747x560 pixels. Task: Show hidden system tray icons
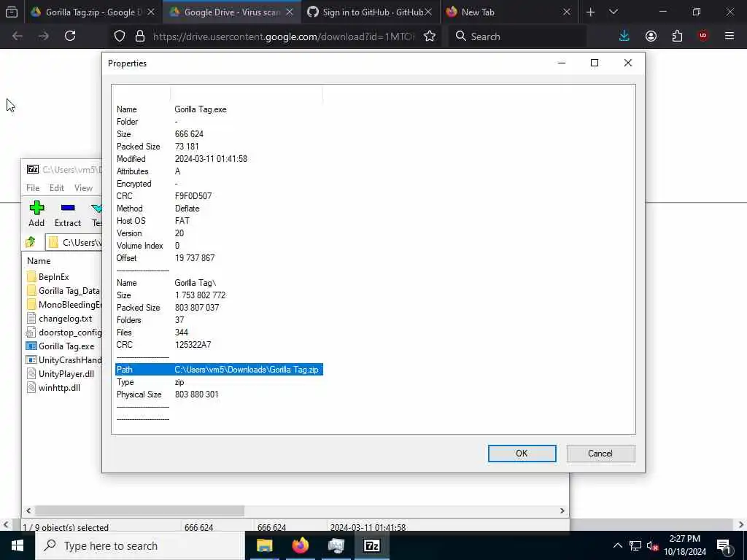(617, 545)
